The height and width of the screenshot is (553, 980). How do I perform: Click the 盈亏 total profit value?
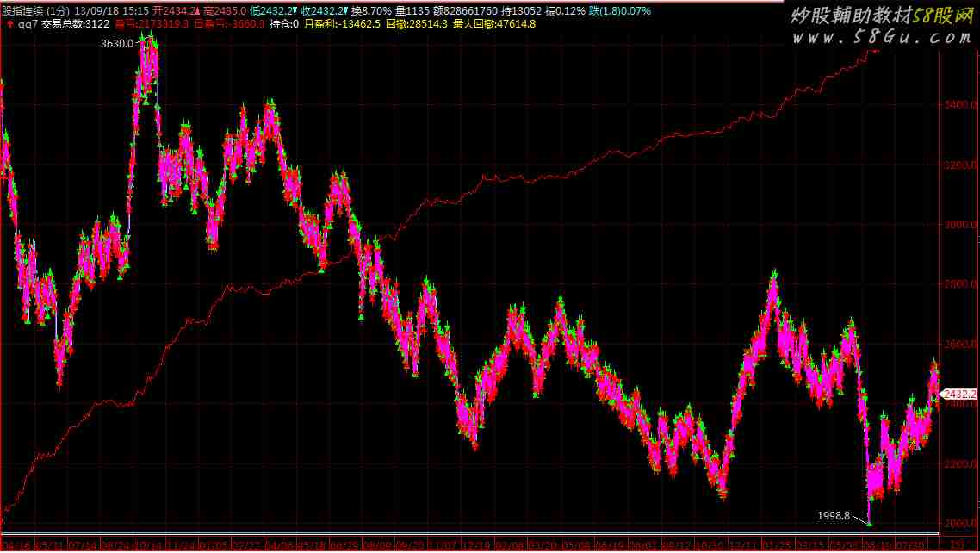tap(152, 24)
